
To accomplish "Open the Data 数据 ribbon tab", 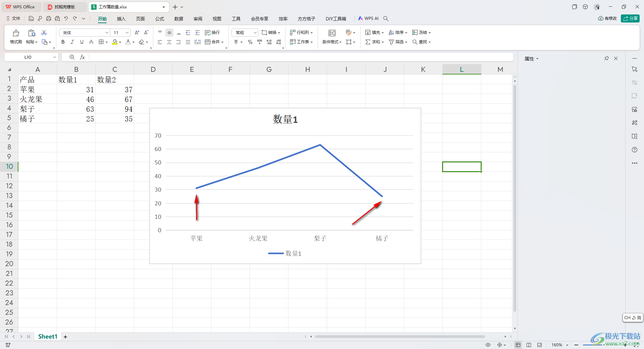I will (179, 19).
